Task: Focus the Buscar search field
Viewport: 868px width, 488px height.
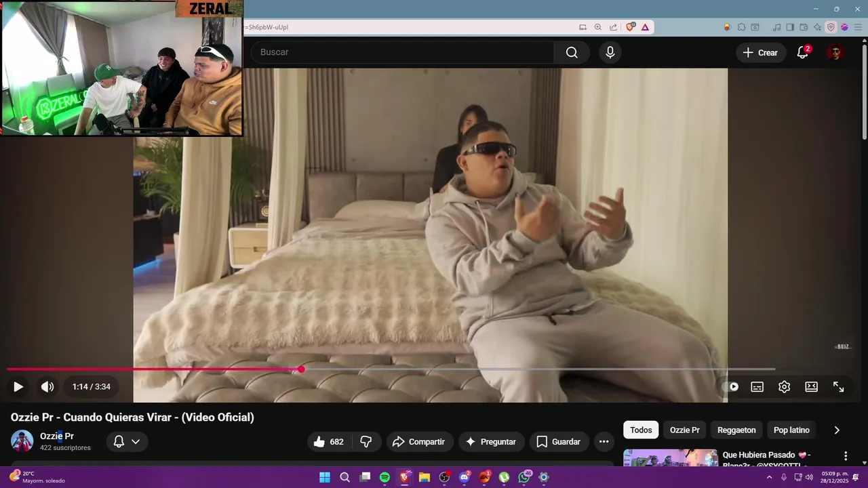Action: (403, 52)
